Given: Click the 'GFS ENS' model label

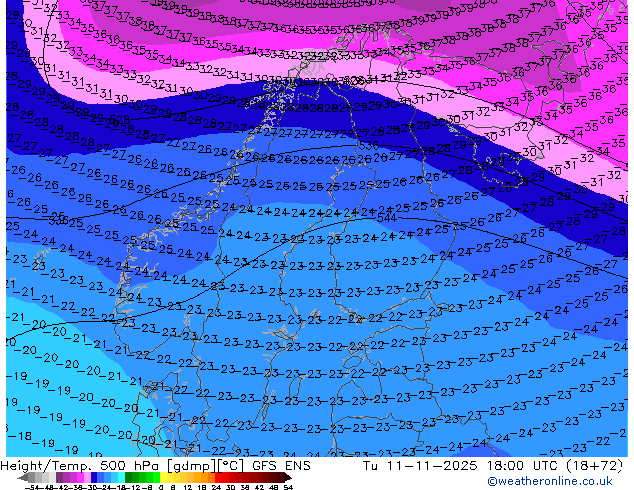Looking at the screenshot, I should 281,466.
